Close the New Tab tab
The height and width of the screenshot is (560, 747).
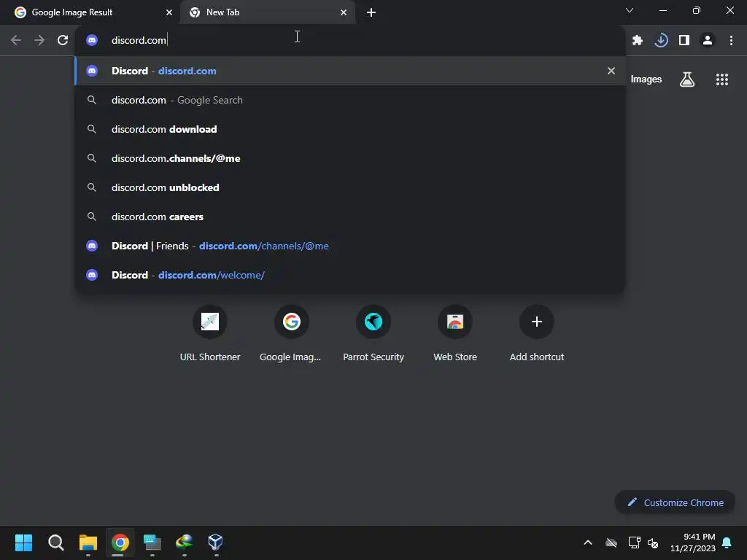pyautogui.click(x=344, y=12)
